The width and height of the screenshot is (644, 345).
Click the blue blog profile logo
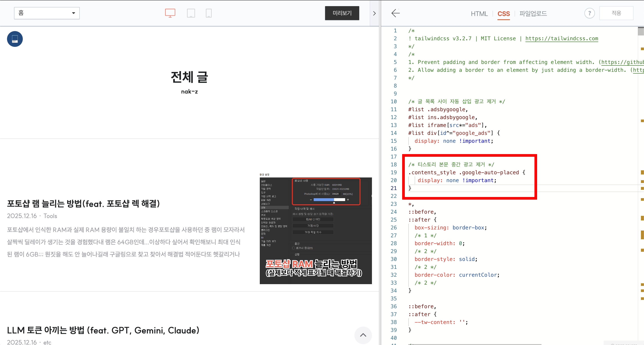[x=15, y=39]
